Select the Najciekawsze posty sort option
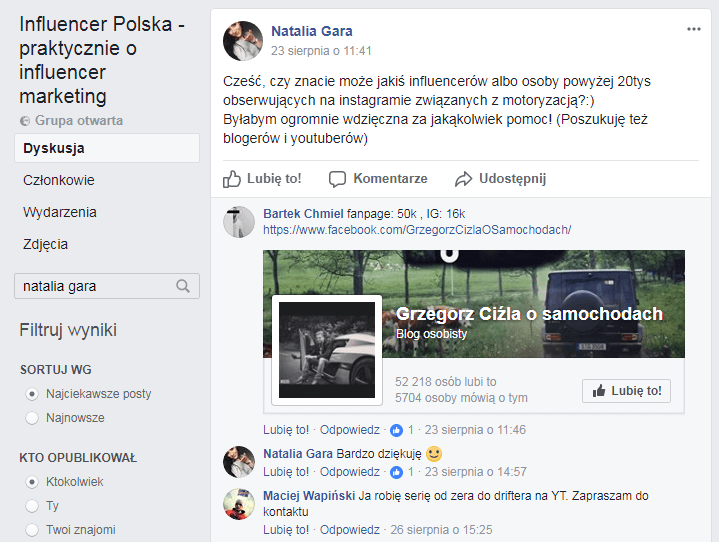The width and height of the screenshot is (719, 542). pos(32,394)
